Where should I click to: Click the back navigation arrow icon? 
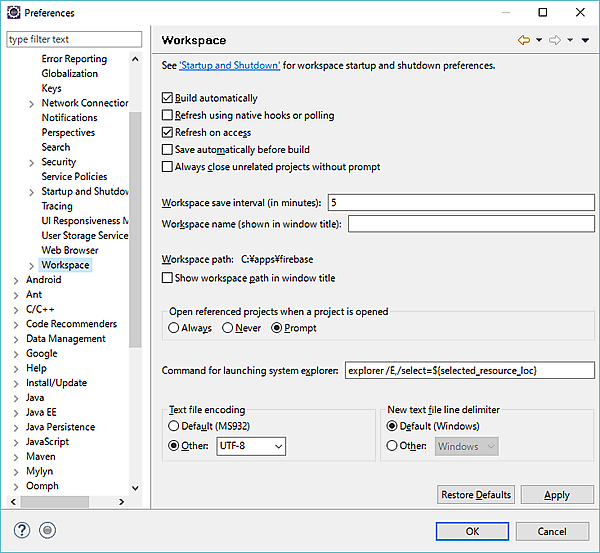pos(523,40)
